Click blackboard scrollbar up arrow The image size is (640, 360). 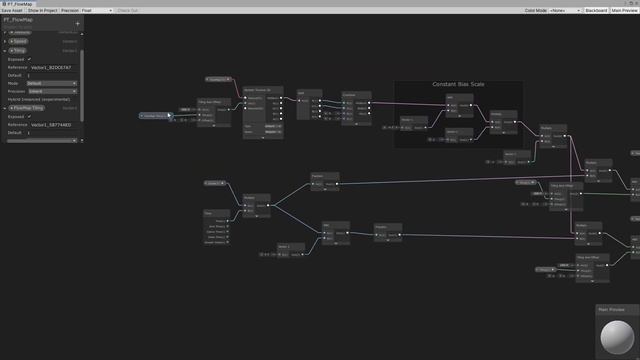[x=82, y=34]
